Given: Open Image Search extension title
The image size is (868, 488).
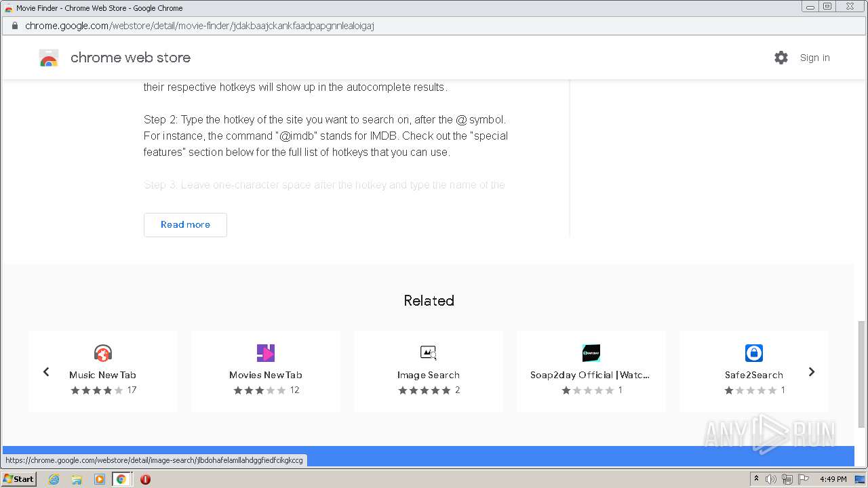Looking at the screenshot, I should pos(429,375).
